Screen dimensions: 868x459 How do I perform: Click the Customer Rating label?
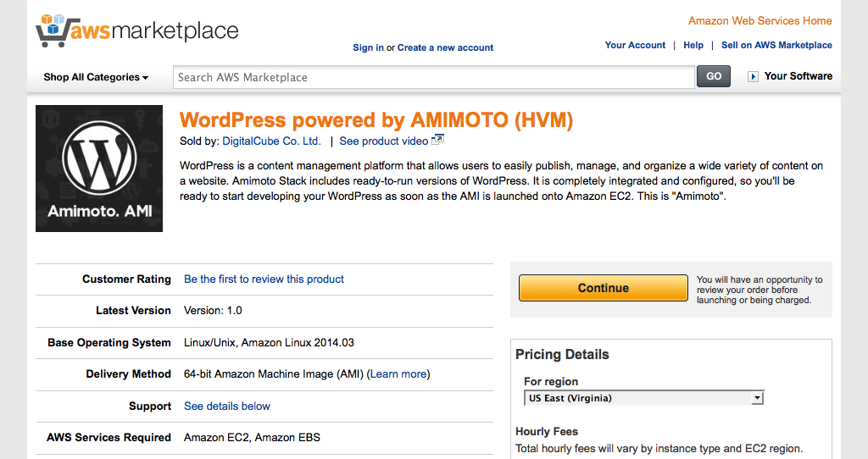(x=127, y=279)
